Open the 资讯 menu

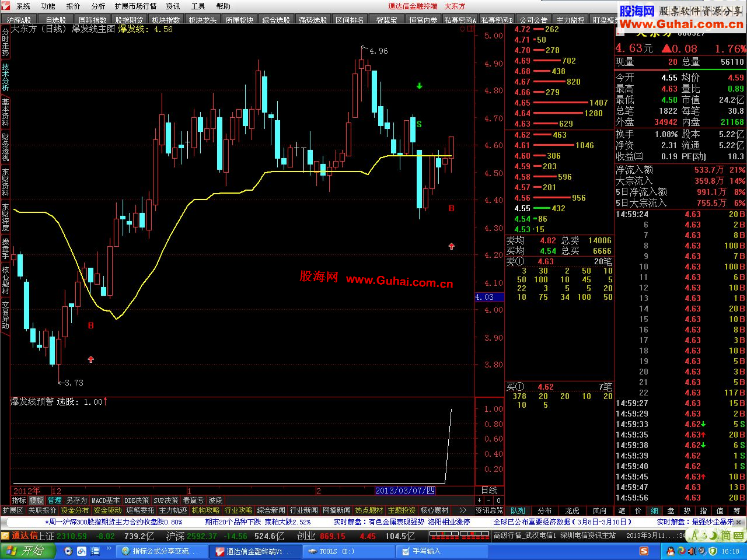pyautogui.click(x=173, y=6)
